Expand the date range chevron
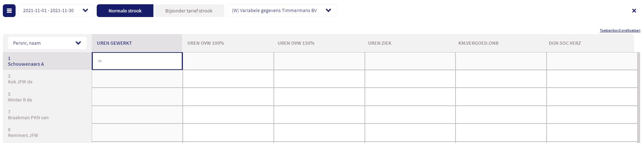 pyautogui.click(x=85, y=11)
